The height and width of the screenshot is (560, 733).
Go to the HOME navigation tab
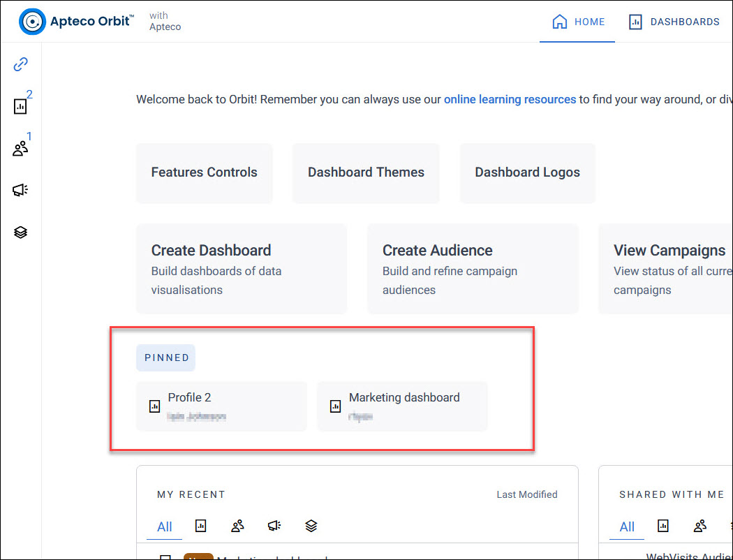(x=578, y=22)
